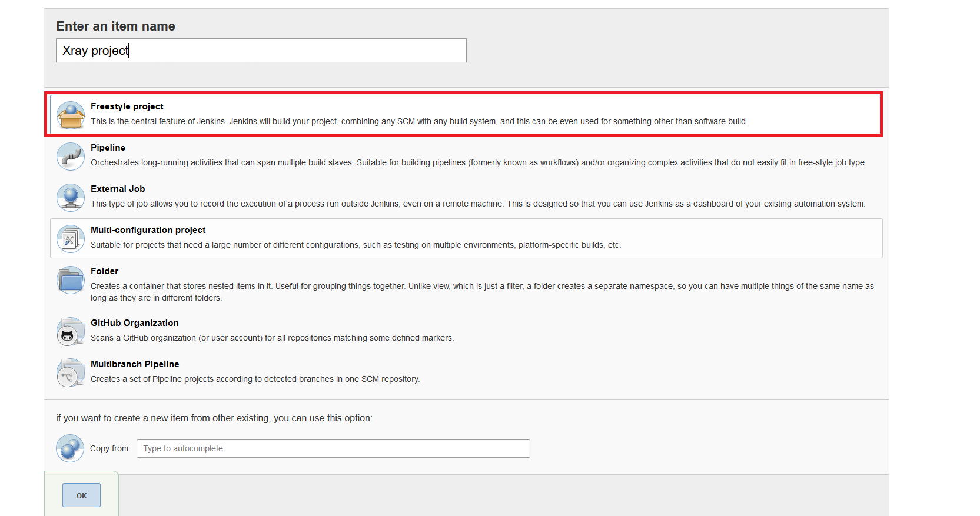Click the Multi-configuration project tools icon
Screen dimensions: 980x516
(71, 238)
